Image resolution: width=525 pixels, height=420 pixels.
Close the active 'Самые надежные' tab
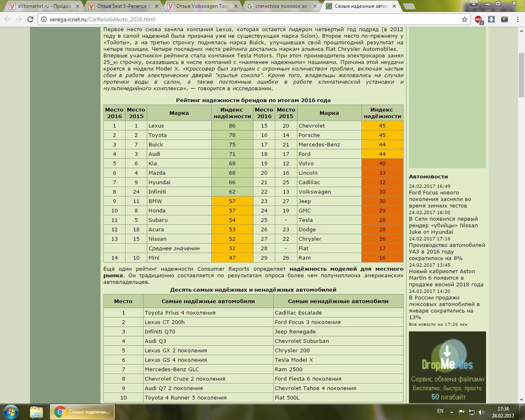click(x=394, y=6)
